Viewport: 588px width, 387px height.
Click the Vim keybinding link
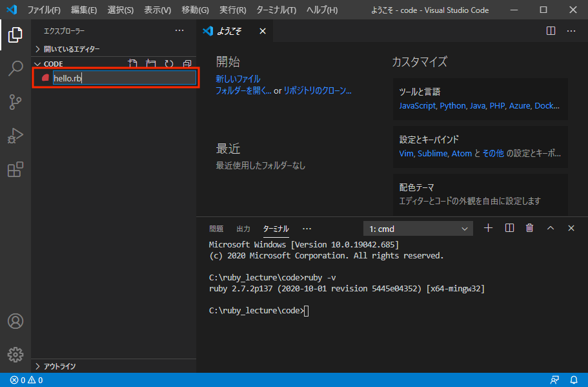point(406,154)
